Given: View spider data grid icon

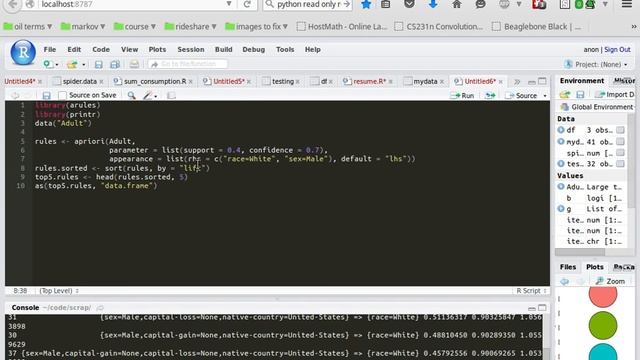Looking at the screenshot, I should click(620, 153).
